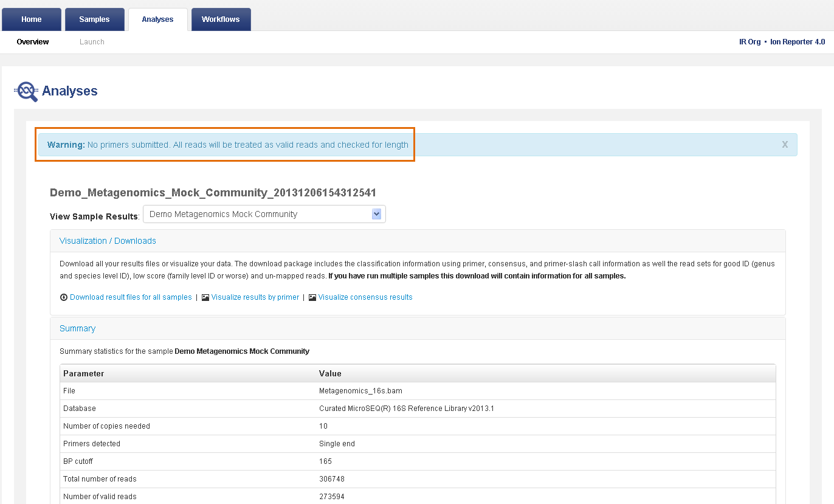Image resolution: width=834 pixels, height=504 pixels.
Task: Dismiss the No primers submitted warning
Action: coord(785,145)
